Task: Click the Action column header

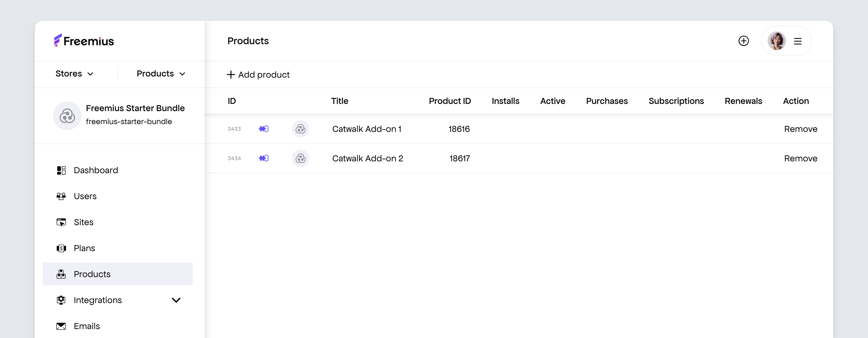Action: tap(796, 101)
